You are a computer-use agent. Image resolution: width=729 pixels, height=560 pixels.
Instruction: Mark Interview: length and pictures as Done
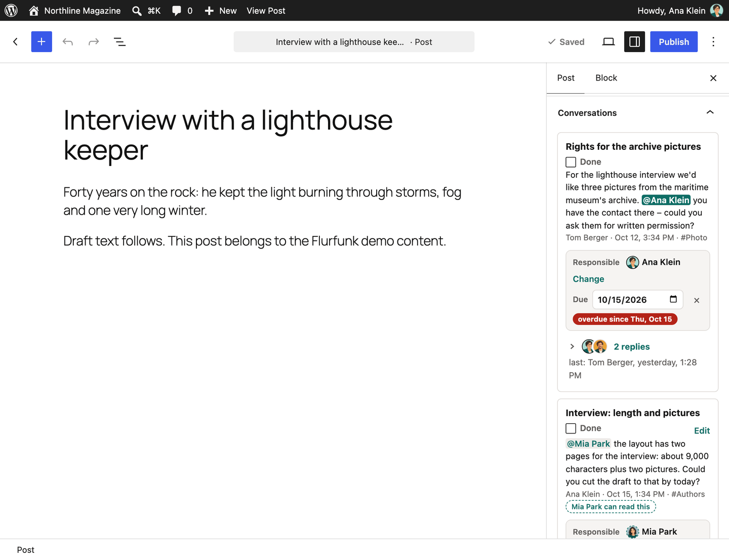571,428
